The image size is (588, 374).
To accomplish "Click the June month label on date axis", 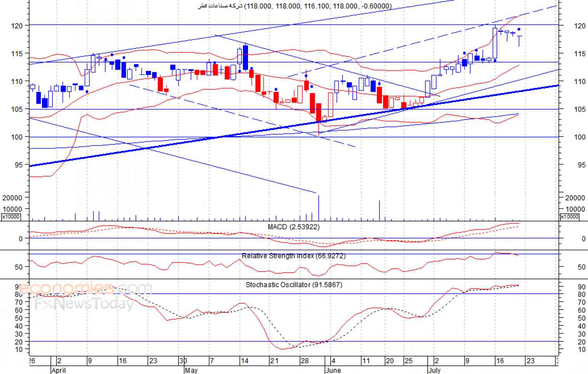I will pyautogui.click(x=333, y=370).
